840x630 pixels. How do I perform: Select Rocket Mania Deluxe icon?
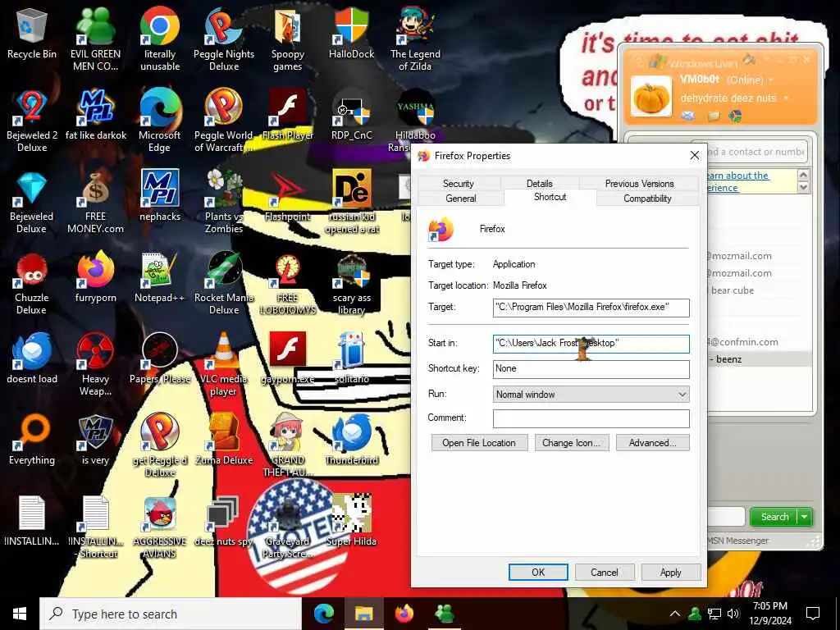(x=224, y=284)
